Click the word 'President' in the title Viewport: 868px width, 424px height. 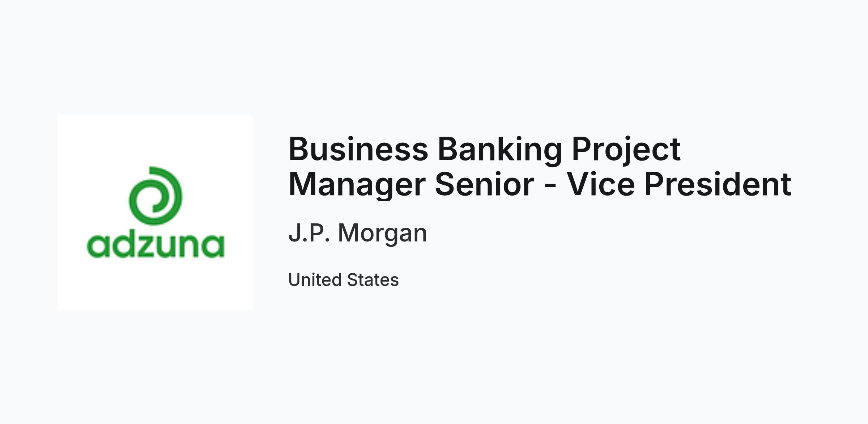[718, 184]
